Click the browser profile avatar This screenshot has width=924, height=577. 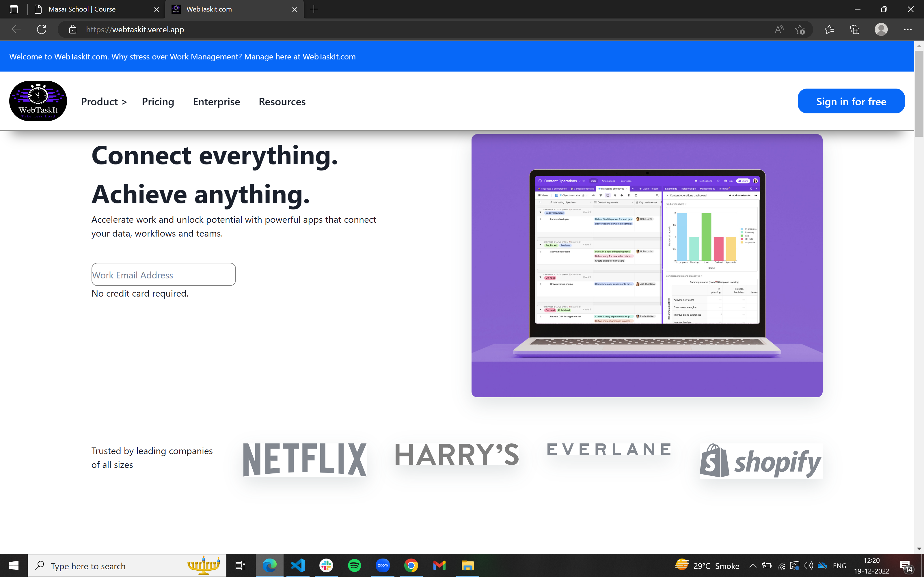pos(881,29)
